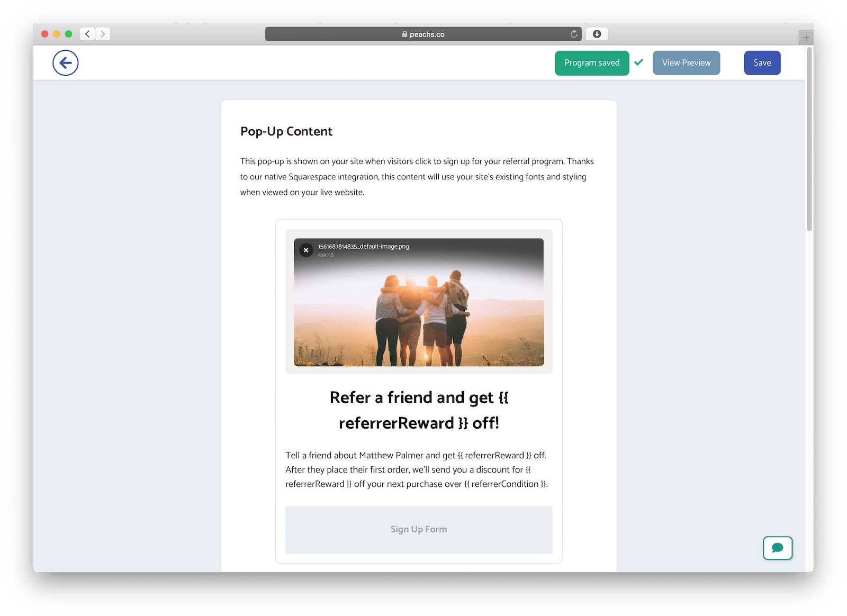This screenshot has height=616, width=847.
Task: Click the Program saved button
Action: [x=592, y=63]
